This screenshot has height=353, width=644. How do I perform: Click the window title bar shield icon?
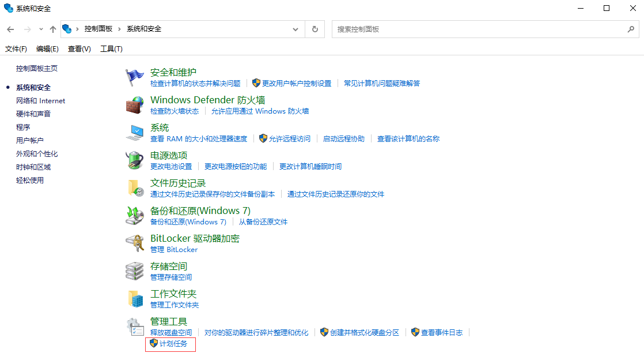click(x=9, y=8)
